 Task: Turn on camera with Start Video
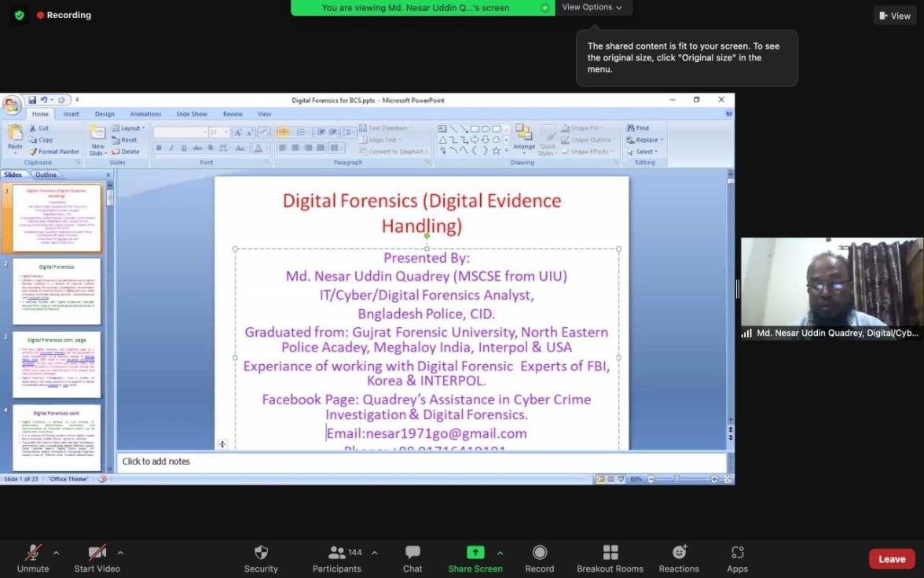tap(97, 558)
